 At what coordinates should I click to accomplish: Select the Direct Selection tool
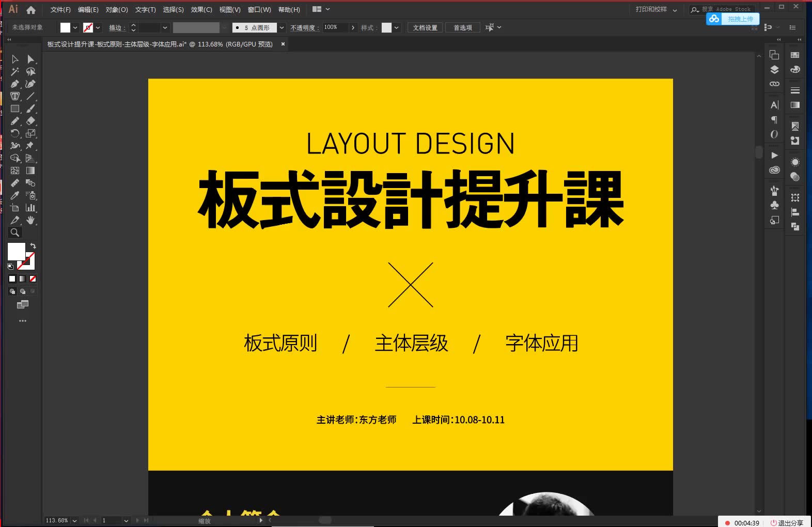(x=30, y=59)
